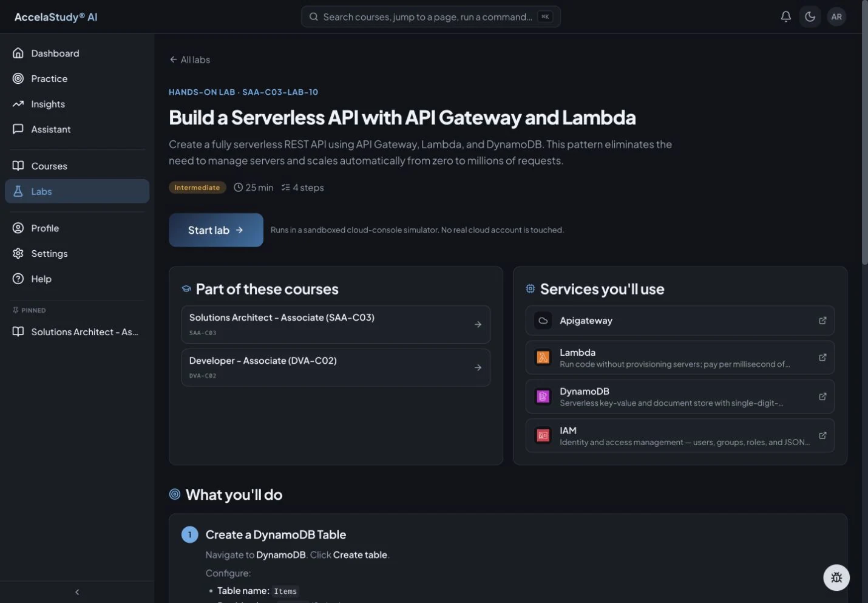Open notifications bell icon

[x=785, y=17]
